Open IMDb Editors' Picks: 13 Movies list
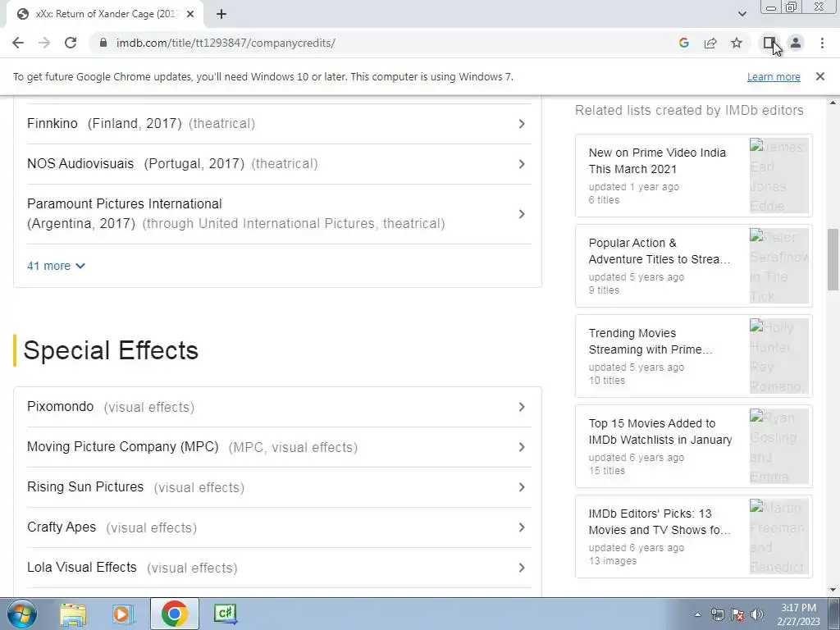Image resolution: width=840 pixels, height=630 pixels. pos(659,521)
